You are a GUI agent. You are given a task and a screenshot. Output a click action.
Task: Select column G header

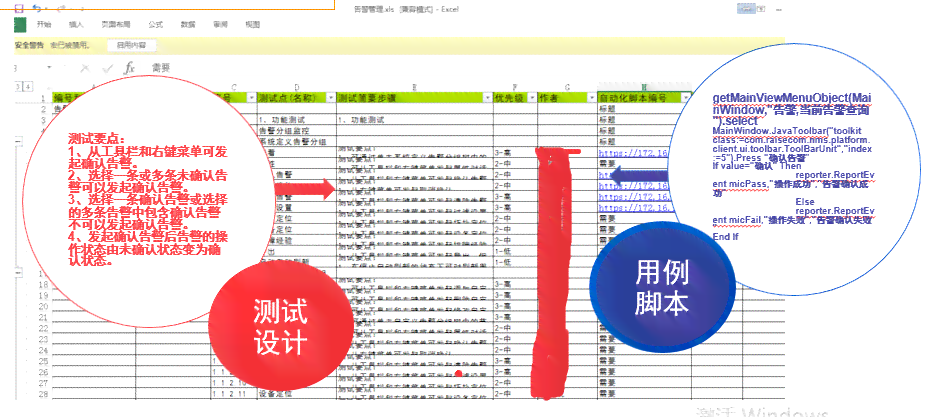tap(568, 88)
